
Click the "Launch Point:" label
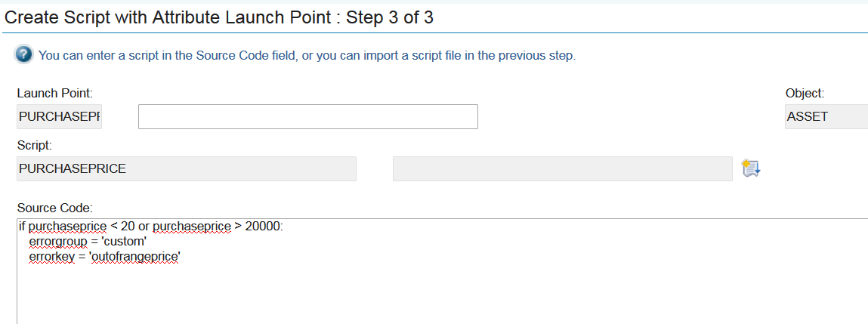pos(54,93)
